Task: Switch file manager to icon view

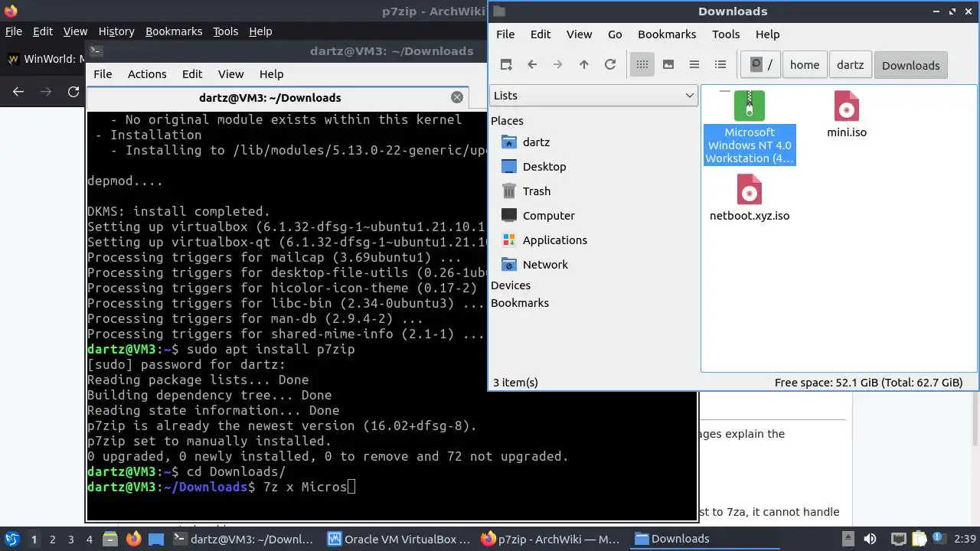Action: tap(642, 65)
